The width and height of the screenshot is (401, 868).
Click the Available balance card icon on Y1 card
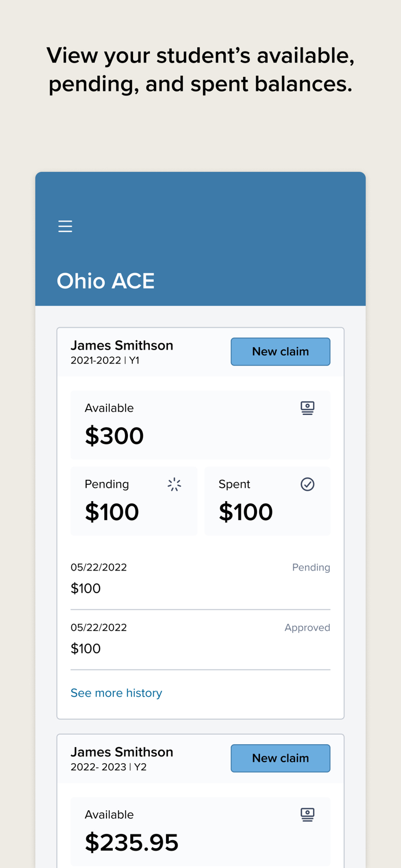pyautogui.click(x=308, y=407)
